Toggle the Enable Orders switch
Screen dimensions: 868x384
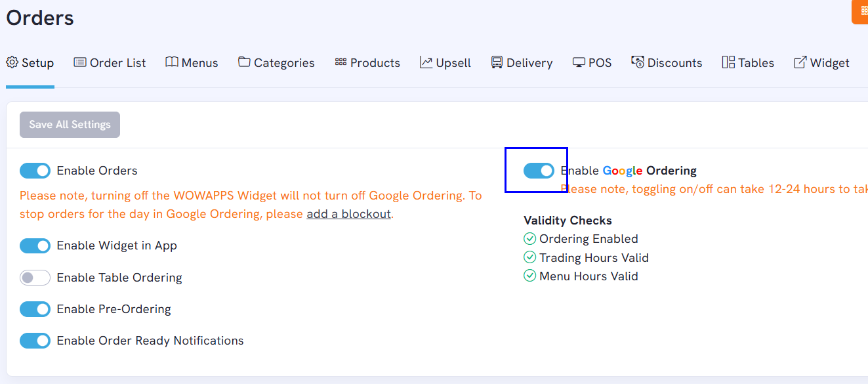click(35, 171)
